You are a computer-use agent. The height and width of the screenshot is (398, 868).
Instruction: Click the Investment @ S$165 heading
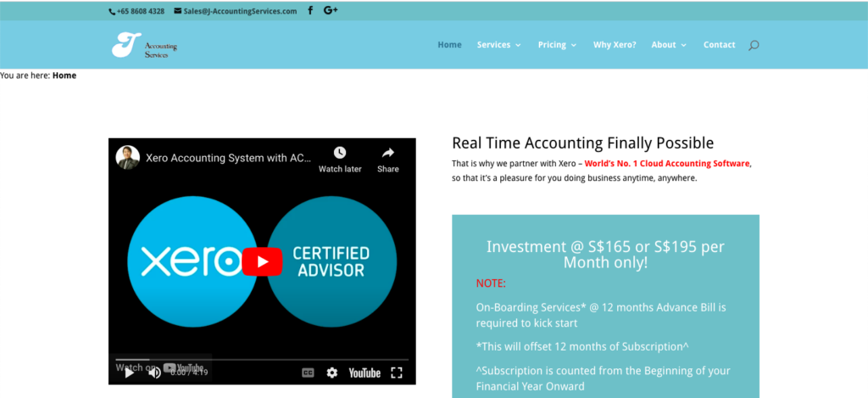[605, 255]
